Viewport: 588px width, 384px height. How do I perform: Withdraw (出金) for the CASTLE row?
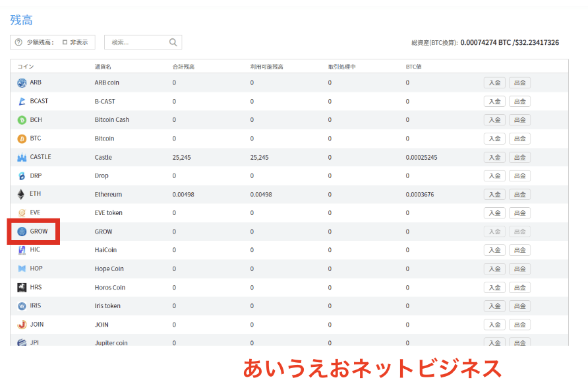click(519, 157)
